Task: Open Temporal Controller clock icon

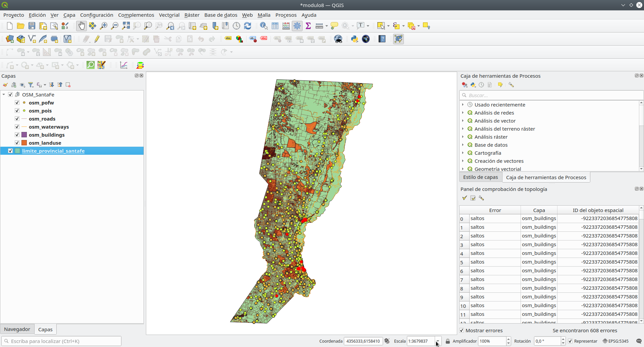Action: point(236,26)
